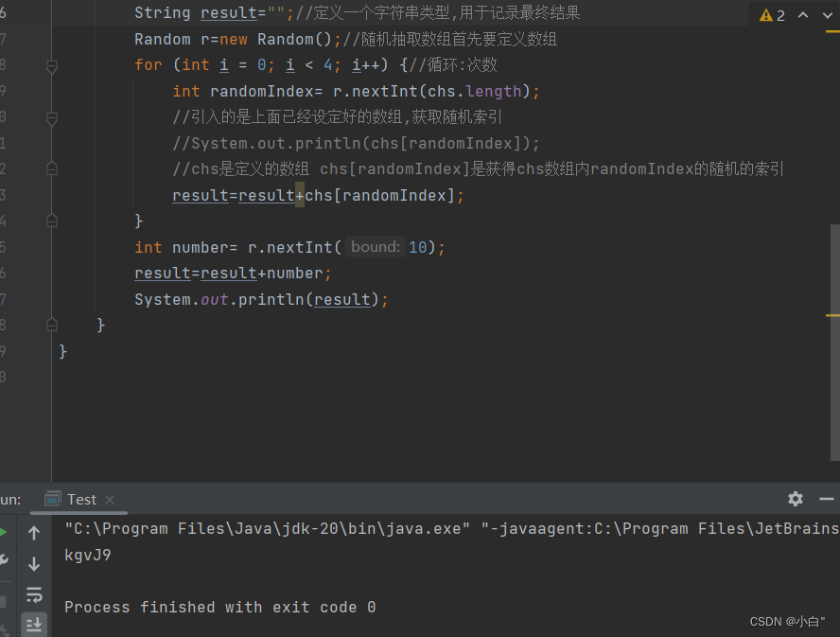Switch to the Test console tab

point(80,499)
